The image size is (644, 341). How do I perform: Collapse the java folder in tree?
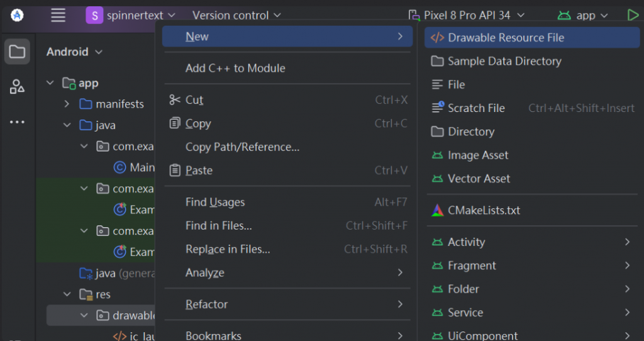(x=67, y=125)
